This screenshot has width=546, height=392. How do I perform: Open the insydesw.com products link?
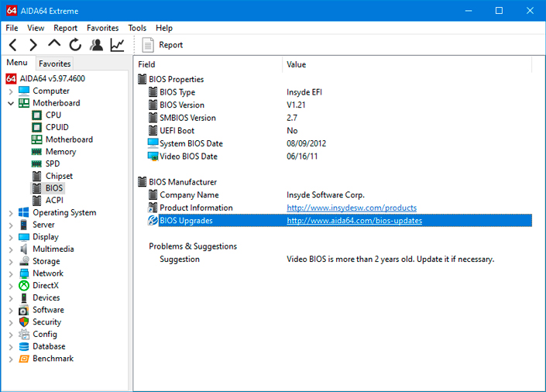point(352,208)
